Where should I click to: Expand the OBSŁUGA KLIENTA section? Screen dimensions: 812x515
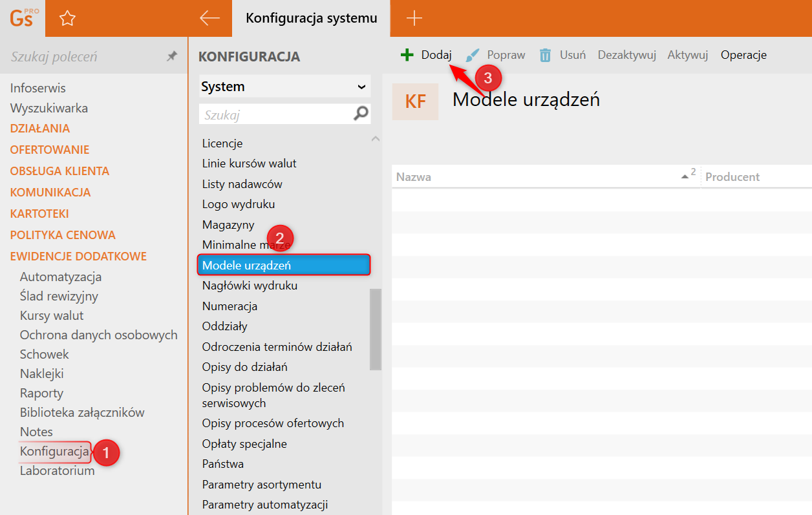pos(59,171)
